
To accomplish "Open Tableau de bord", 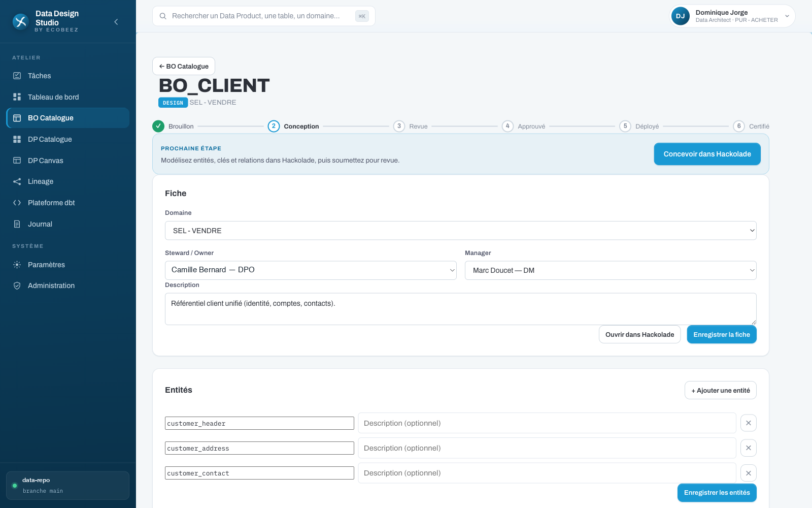I will click(x=67, y=97).
